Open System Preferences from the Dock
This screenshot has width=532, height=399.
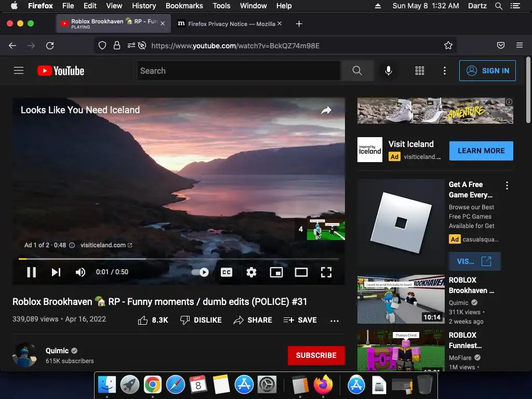click(x=267, y=385)
